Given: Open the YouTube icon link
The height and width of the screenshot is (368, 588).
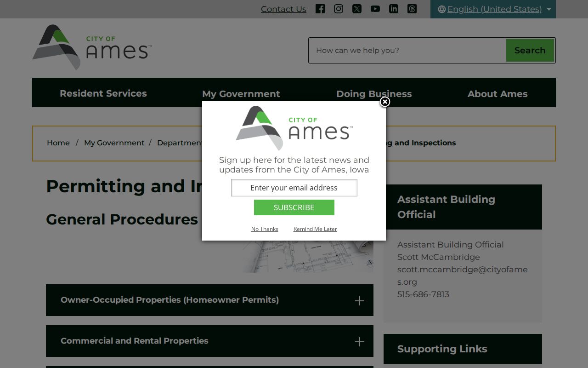Looking at the screenshot, I should pos(375,9).
